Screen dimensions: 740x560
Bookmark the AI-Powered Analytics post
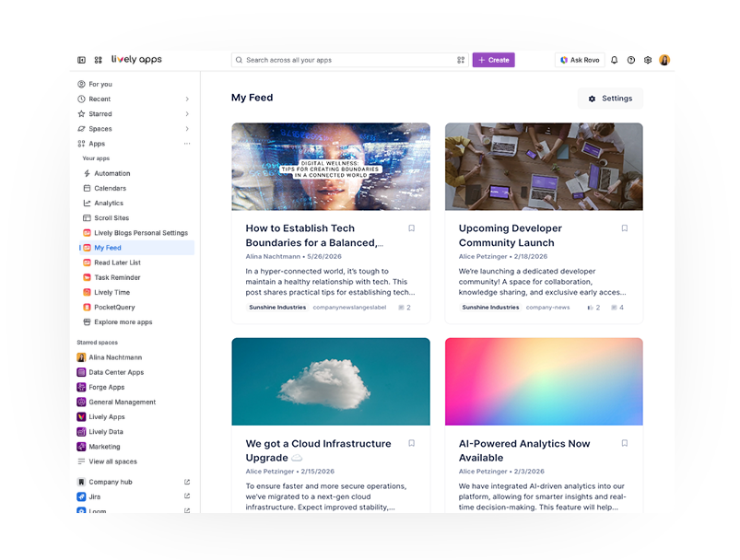click(625, 443)
